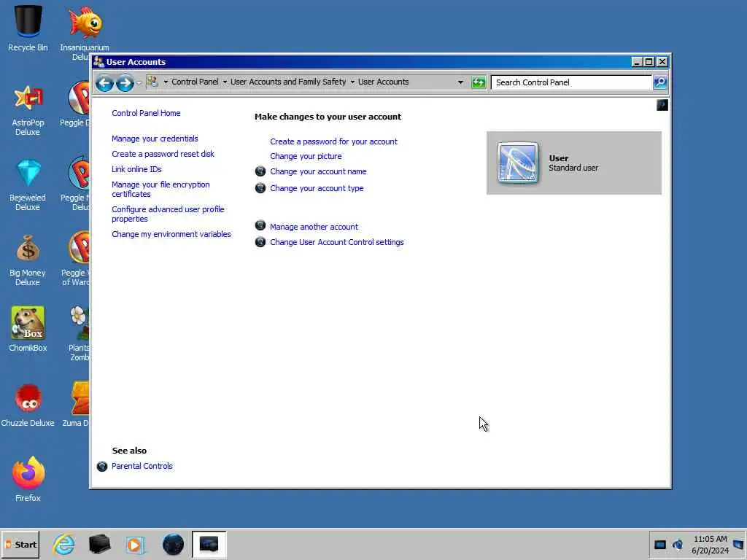747x560 pixels.
Task: Open Control Panel Home link
Action: (x=146, y=113)
